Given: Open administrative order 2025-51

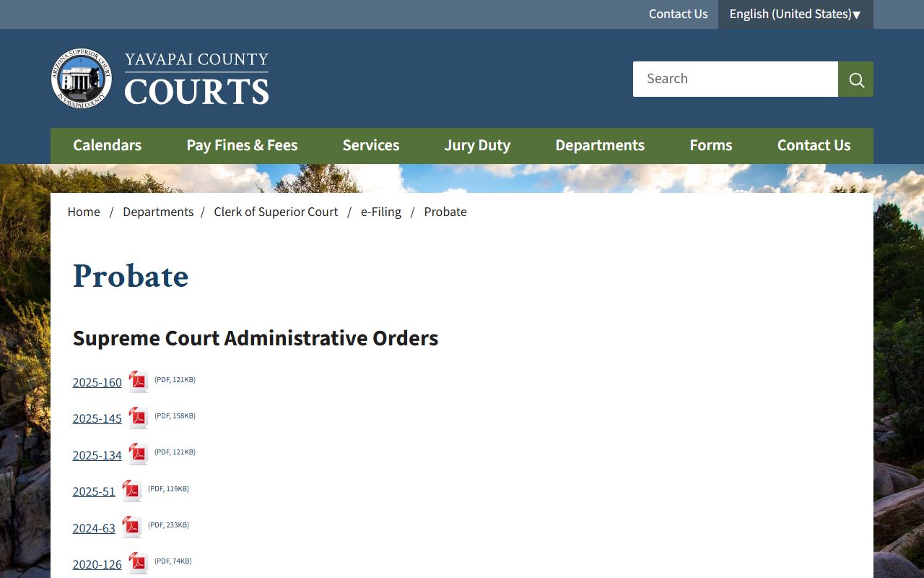Looking at the screenshot, I should [x=94, y=491].
